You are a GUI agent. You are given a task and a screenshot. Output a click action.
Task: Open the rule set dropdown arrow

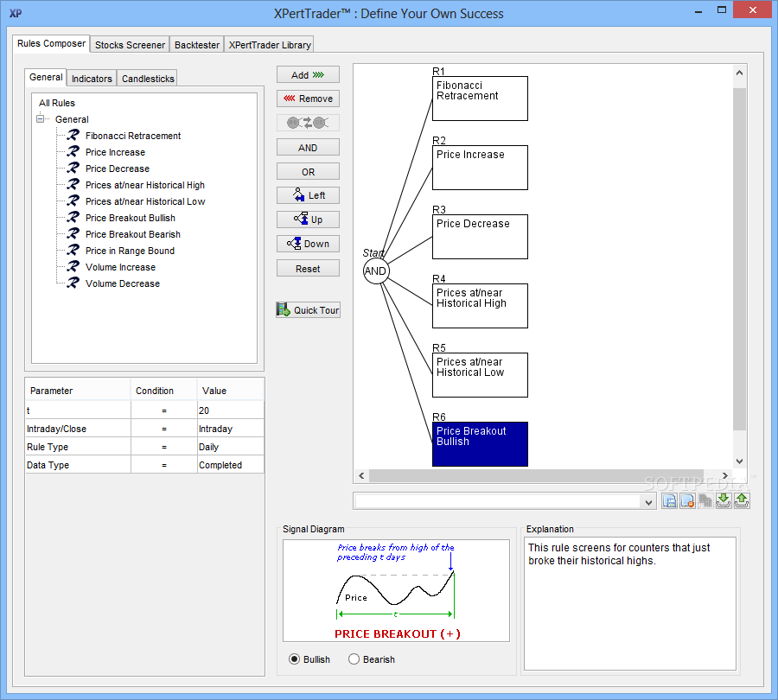coord(648,503)
